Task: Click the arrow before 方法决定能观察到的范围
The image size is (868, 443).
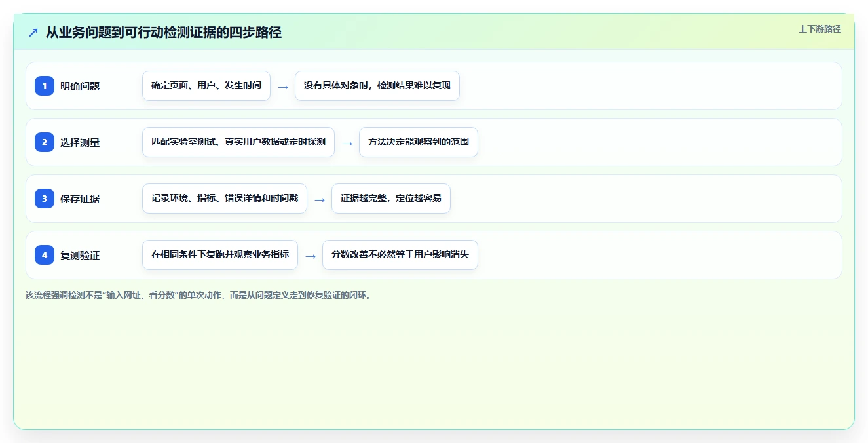Action: coord(347,143)
